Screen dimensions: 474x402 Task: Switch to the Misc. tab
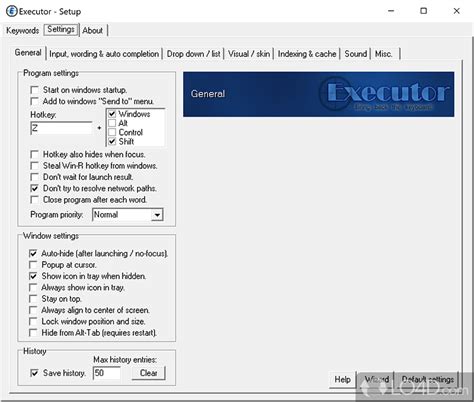click(384, 54)
